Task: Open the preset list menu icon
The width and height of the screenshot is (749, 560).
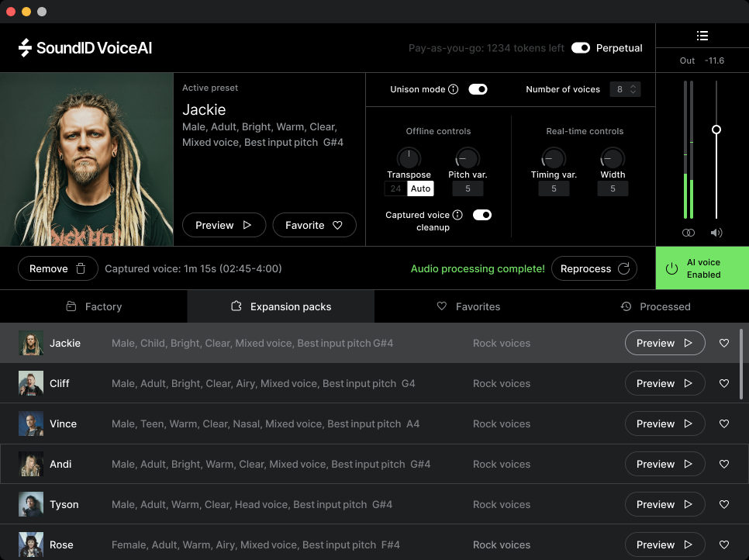Action: point(702,35)
